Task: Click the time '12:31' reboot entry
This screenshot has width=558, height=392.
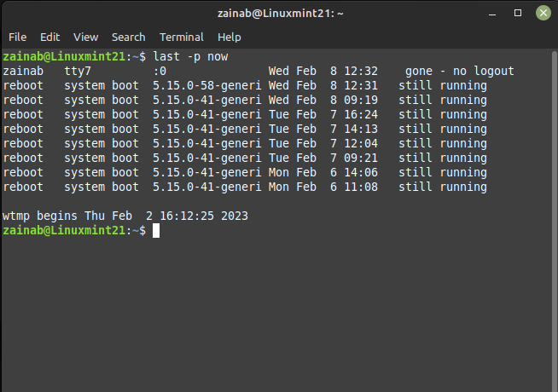Action: [x=361, y=86]
